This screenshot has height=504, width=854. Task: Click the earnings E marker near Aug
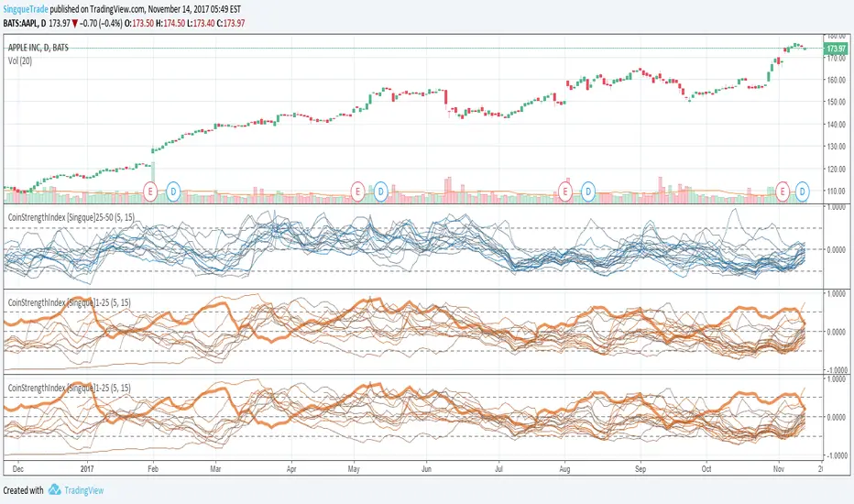565,192
